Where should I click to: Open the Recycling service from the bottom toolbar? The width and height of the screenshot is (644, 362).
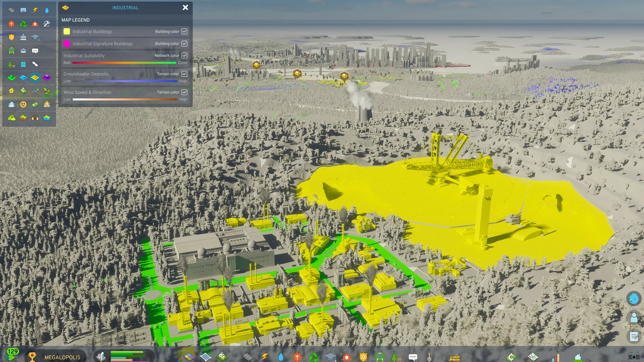314,356
